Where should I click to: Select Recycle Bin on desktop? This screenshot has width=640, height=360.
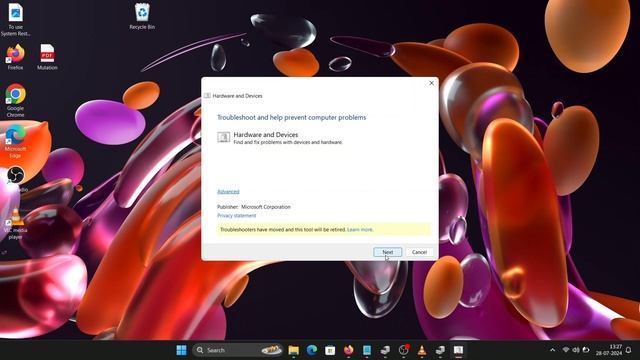coord(142,16)
